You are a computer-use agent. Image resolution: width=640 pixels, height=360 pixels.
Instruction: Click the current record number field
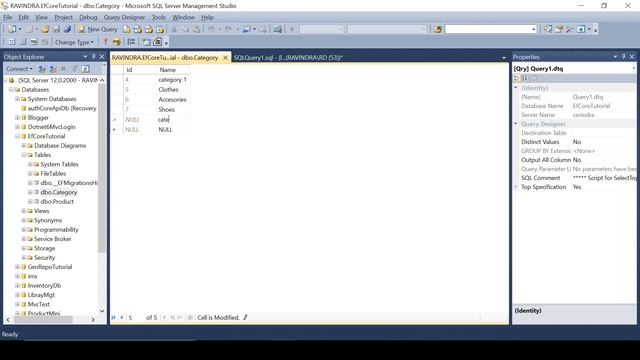[x=135, y=318]
